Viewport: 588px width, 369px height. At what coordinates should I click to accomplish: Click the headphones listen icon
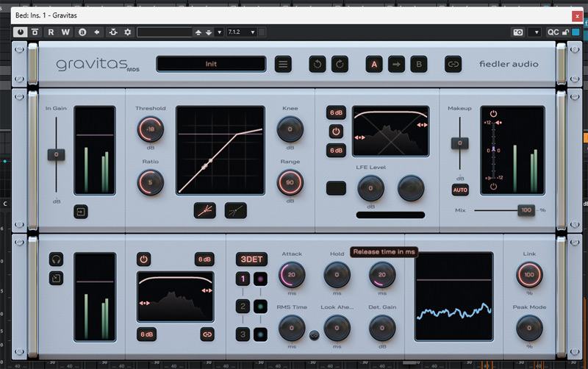tap(56, 259)
